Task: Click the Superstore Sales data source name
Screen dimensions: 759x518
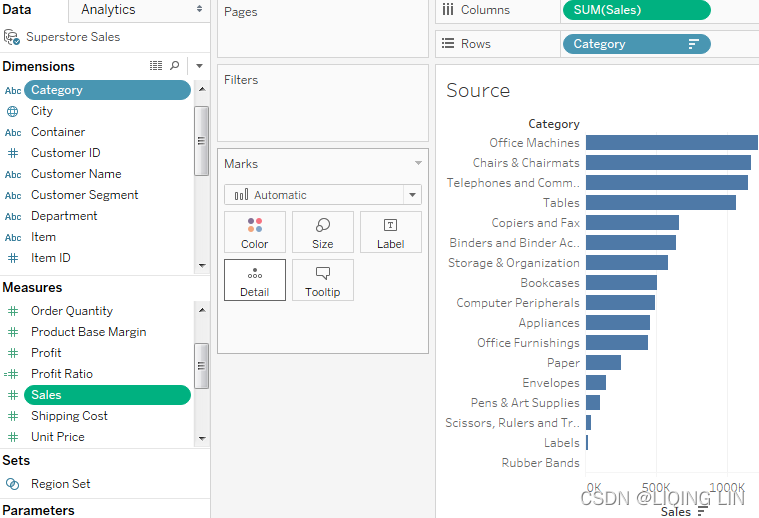Action: [73, 37]
